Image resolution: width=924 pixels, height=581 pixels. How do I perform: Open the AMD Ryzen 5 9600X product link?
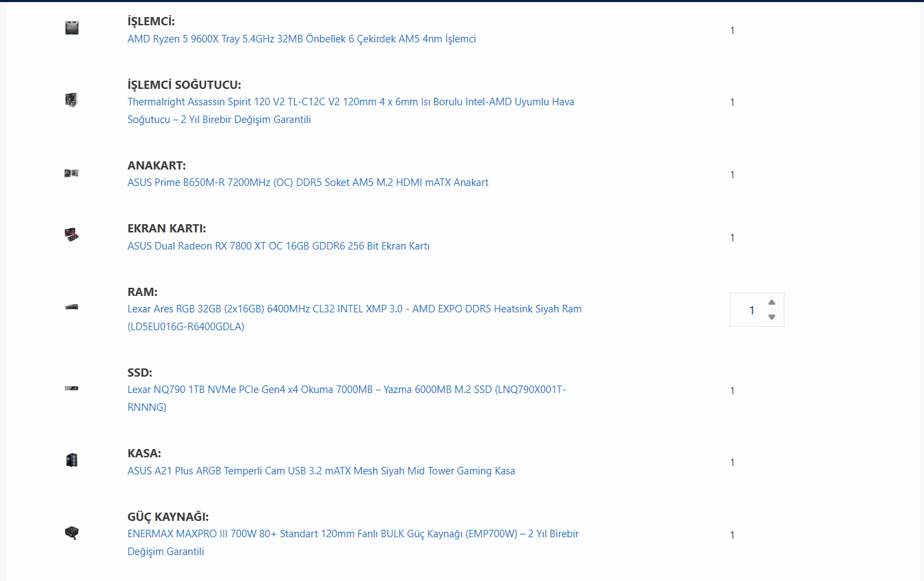point(302,39)
